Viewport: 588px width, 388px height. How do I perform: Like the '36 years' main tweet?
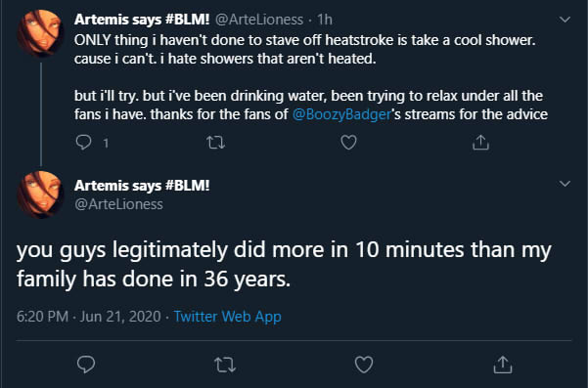(x=364, y=365)
